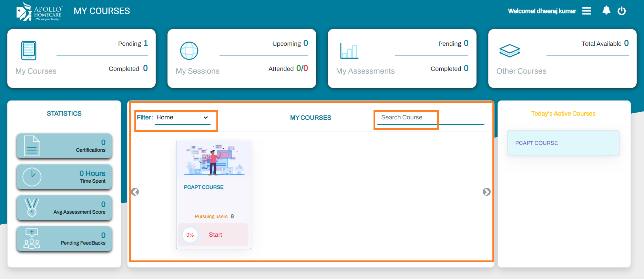
Task: Click the power logout icon
Action: tap(622, 11)
